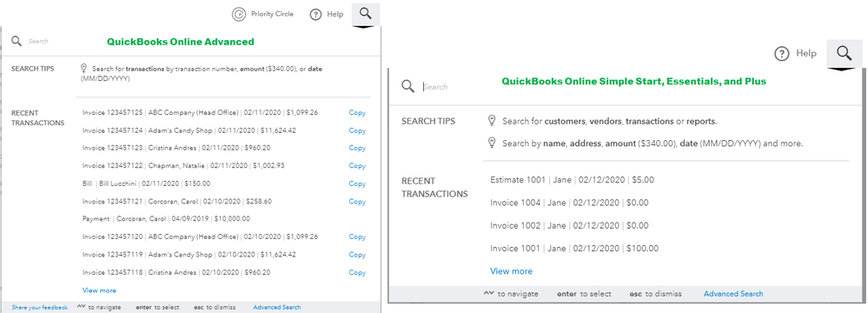Open Advanced Search in the Simple Start panel
Viewport: 868px width, 313px height.
pos(733,294)
